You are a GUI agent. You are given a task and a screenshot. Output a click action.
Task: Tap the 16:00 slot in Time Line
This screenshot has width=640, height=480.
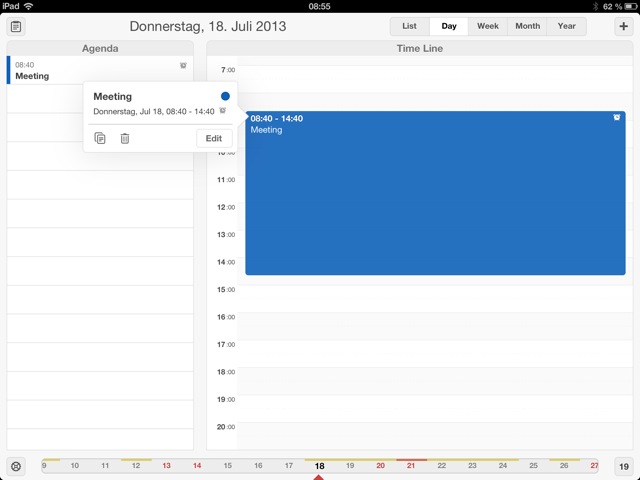pos(435,326)
